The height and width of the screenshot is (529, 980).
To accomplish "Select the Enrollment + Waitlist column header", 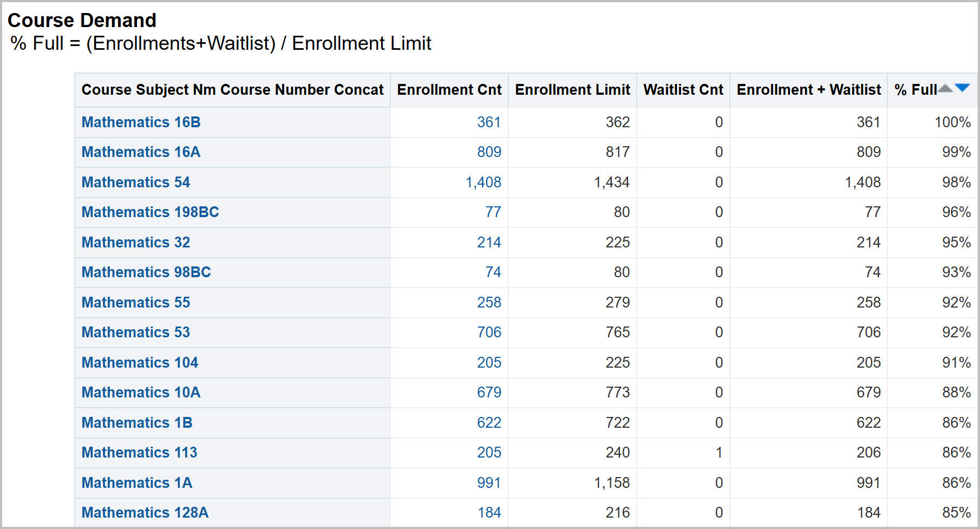I will (809, 89).
